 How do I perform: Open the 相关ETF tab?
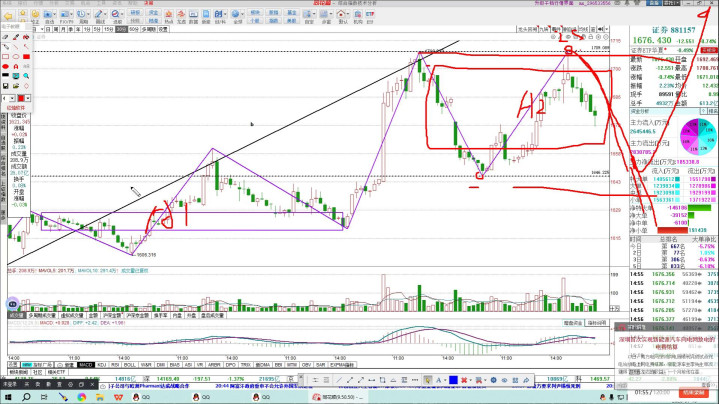pos(56,372)
